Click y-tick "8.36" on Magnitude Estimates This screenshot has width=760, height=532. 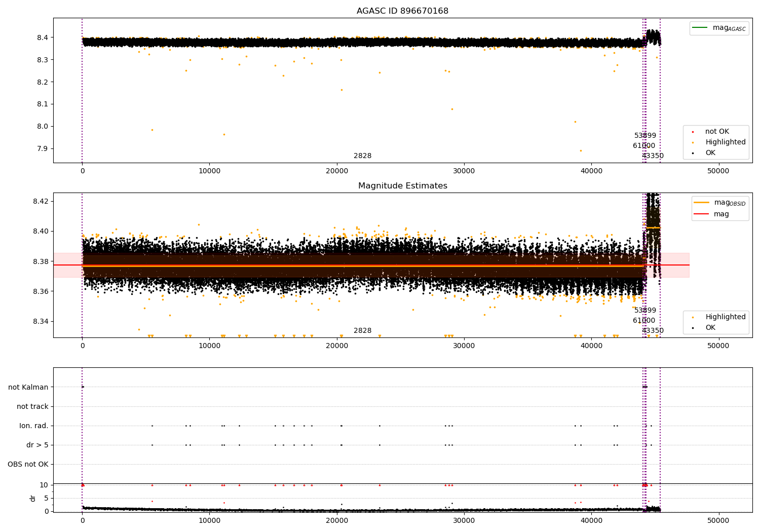click(x=41, y=292)
